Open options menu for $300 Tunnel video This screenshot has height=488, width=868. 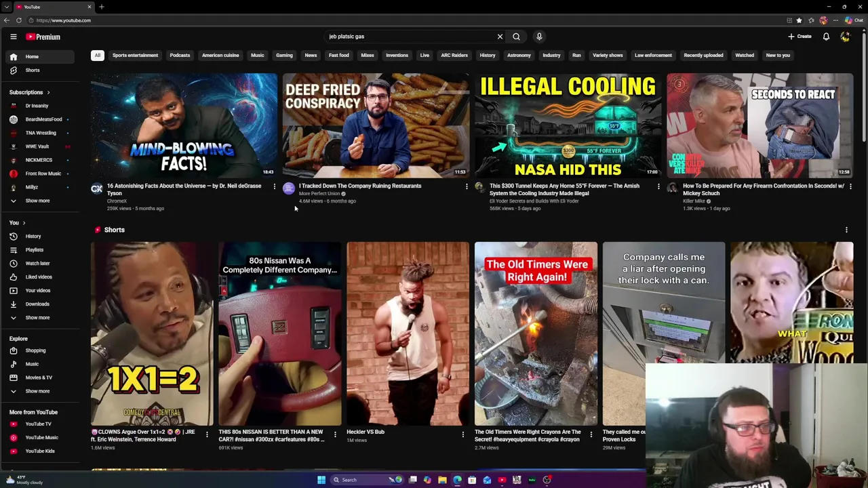[x=658, y=186]
